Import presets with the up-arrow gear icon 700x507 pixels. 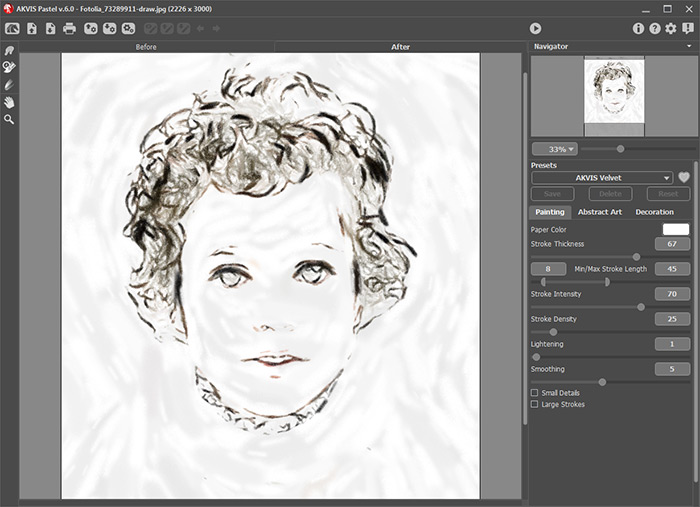(x=91, y=29)
